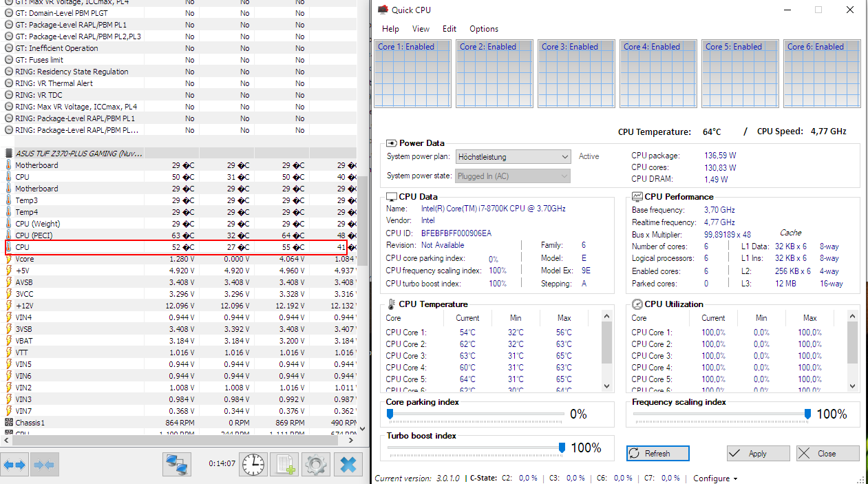
Task: Click the ASUS TUF Z370-PLUS GAMING board icon
Action: [x=8, y=154]
